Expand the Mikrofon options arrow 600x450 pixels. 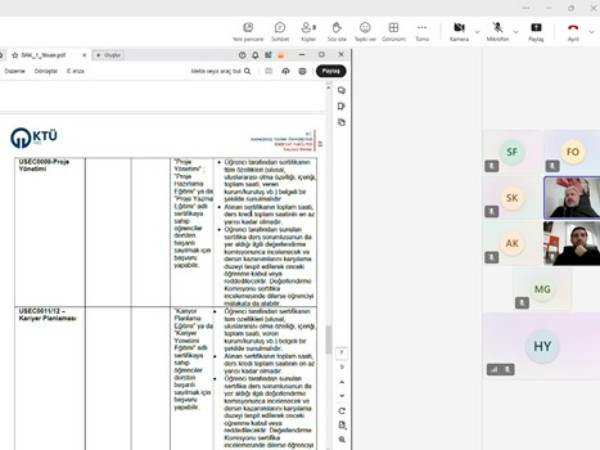[512, 28]
